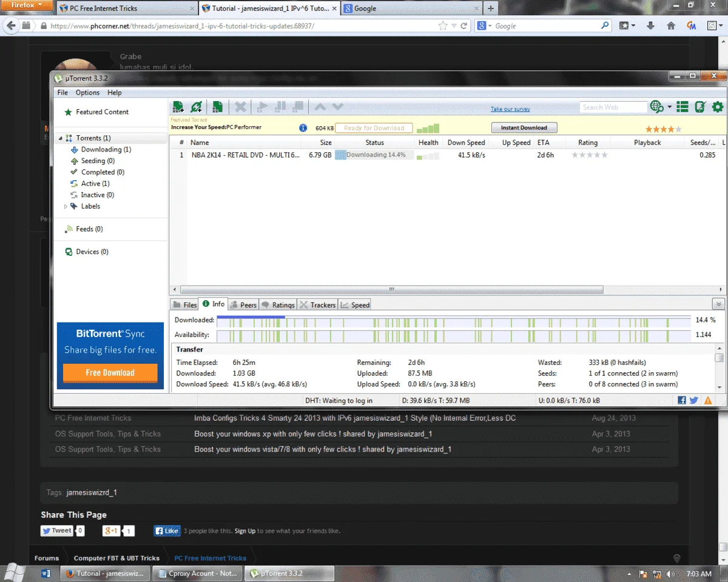Click Firefox download arrow icon
Image resolution: width=728 pixels, height=582 pixels.
coord(650,26)
